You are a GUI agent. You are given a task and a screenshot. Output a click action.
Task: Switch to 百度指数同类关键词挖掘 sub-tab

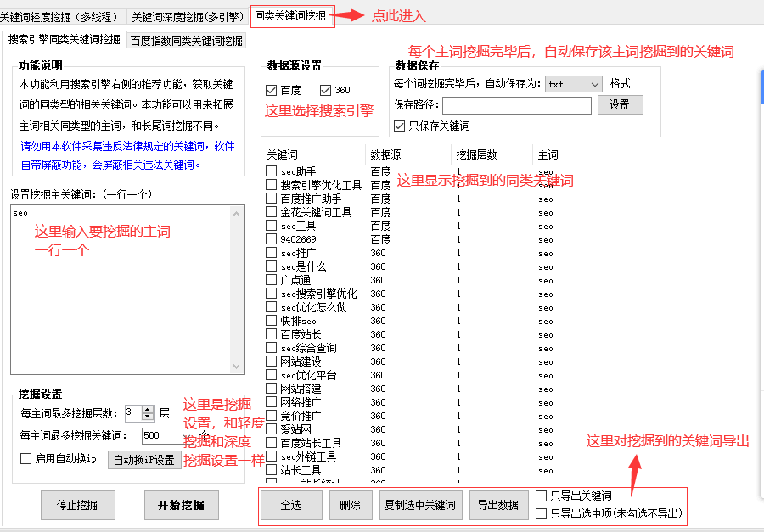point(187,41)
